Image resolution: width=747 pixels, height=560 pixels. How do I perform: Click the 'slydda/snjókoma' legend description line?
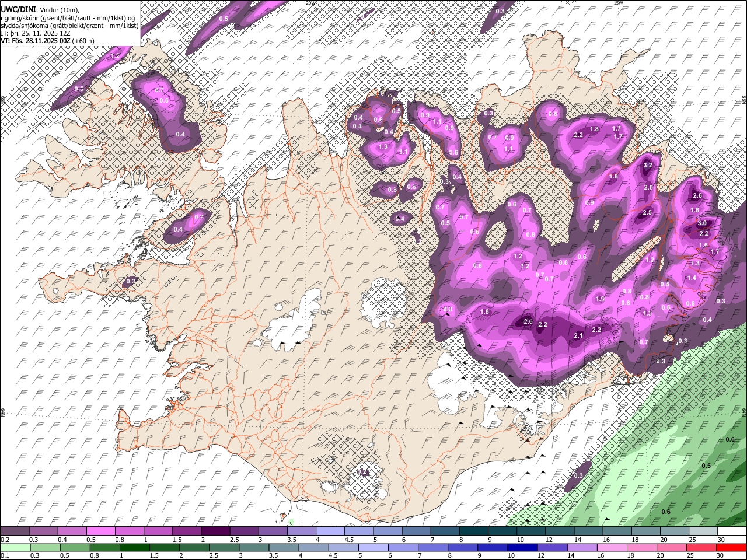click(x=69, y=26)
